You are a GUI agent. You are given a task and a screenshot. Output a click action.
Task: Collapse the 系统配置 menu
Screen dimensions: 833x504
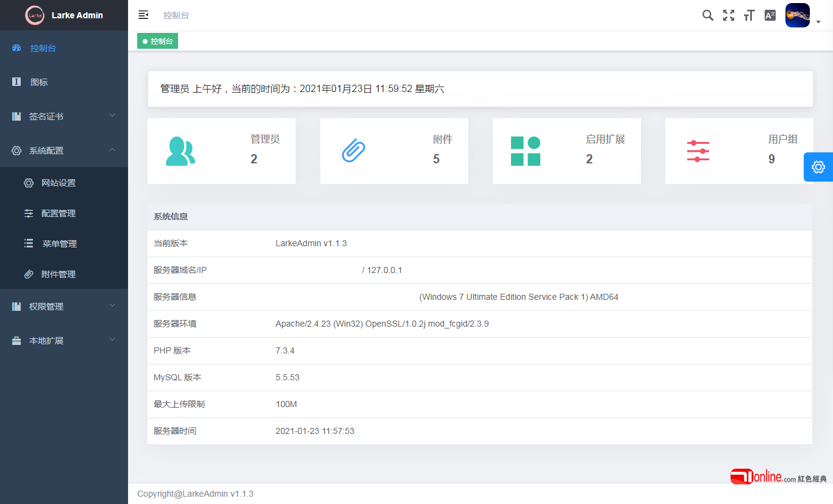click(x=64, y=150)
